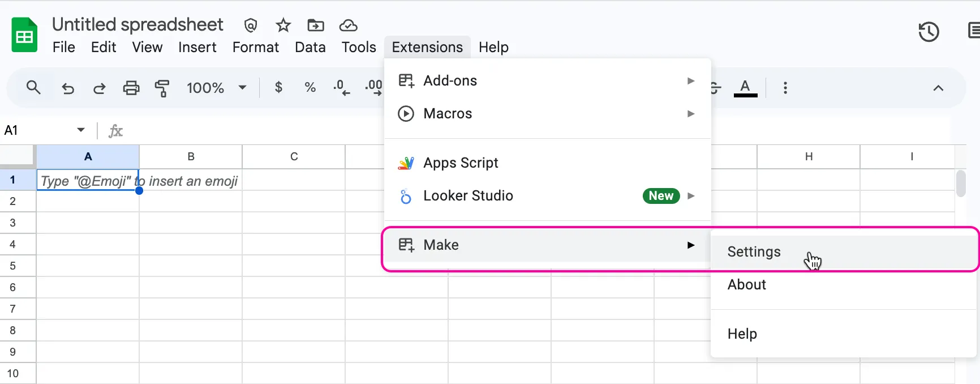Expand the A1 name box dropdown
This screenshot has height=384, width=980.
click(x=81, y=130)
